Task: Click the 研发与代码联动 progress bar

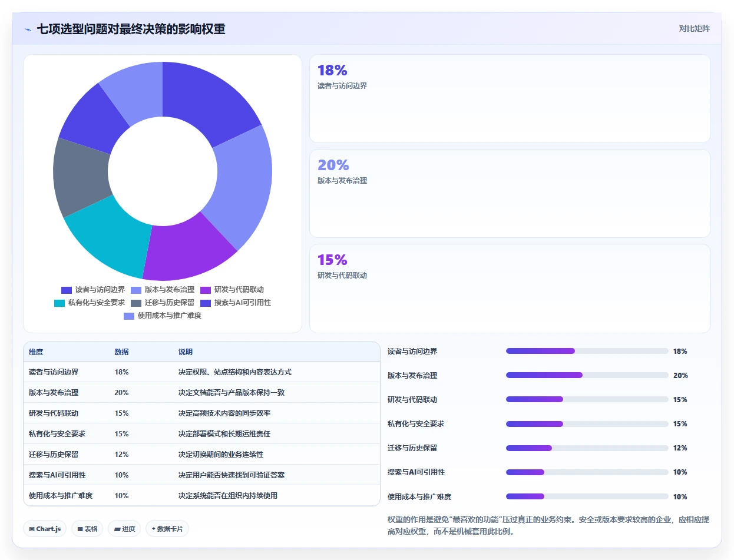Action: 587,399
